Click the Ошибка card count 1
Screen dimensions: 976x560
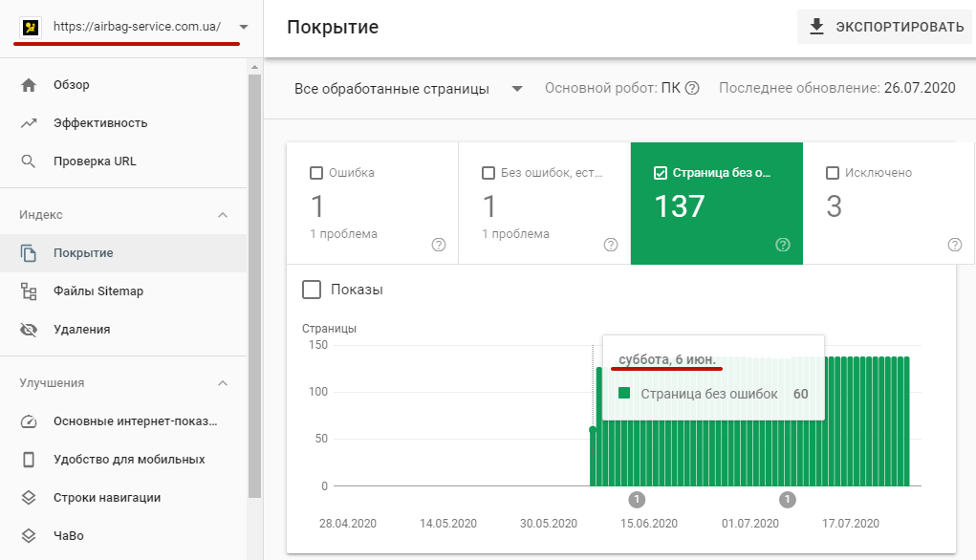pyautogui.click(x=317, y=206)
